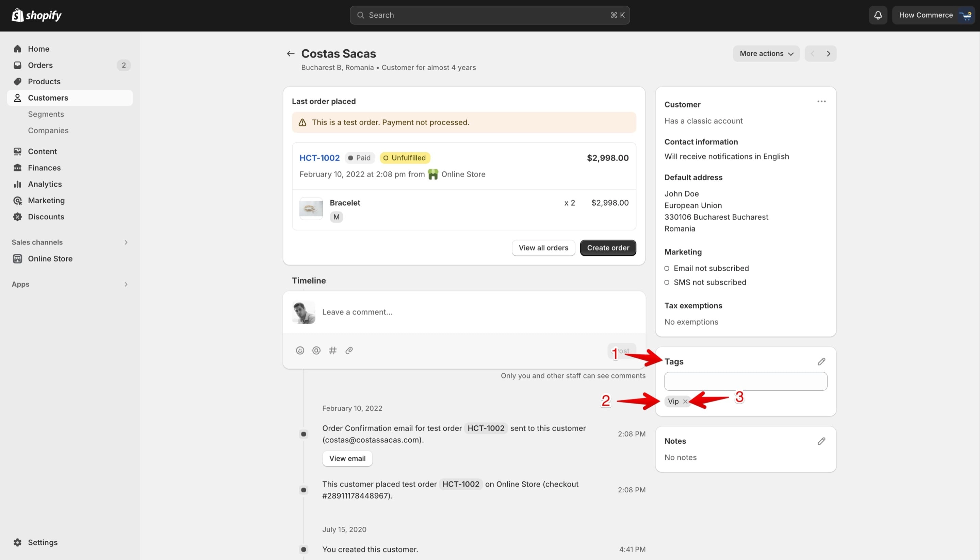This screenshot has width=980, height=560.
Task: Open order HCT-1002 link in last order card
Action: [x=320, y=158]
